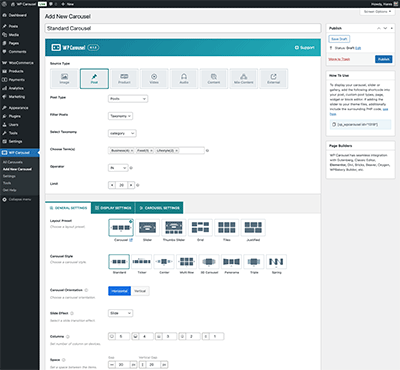Switch to Display Settings tab
The width and height of the screenshot is (400, 370).
113,208
